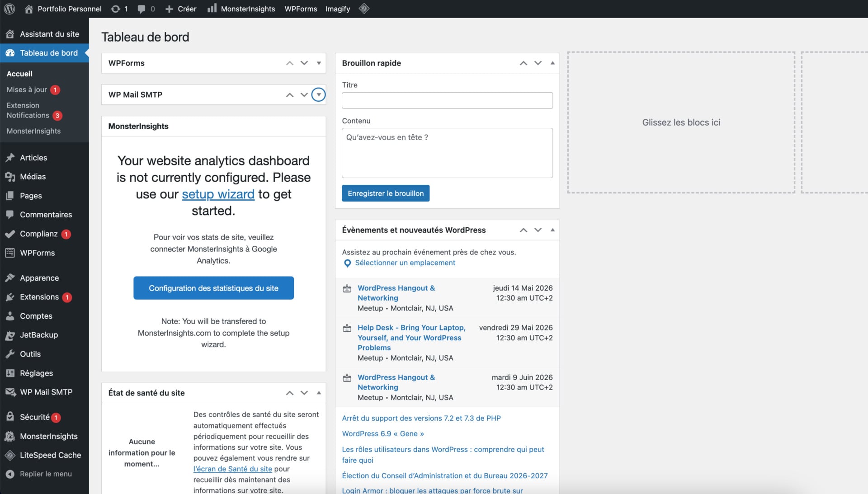Viewport: 868px width, 494px height.
Task: Open Extension Notifications submenu item
Action: 28,110
